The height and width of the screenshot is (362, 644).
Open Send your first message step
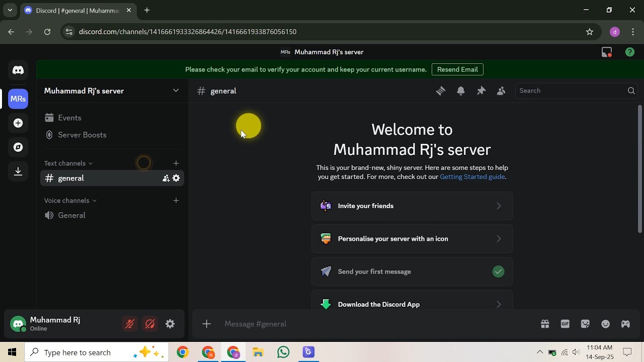point(412,271)
